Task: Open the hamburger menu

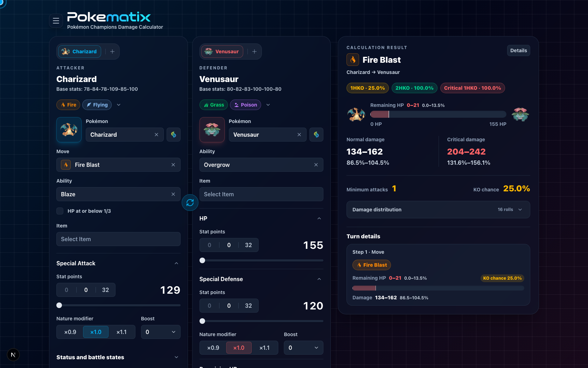Action: [56, 21]
